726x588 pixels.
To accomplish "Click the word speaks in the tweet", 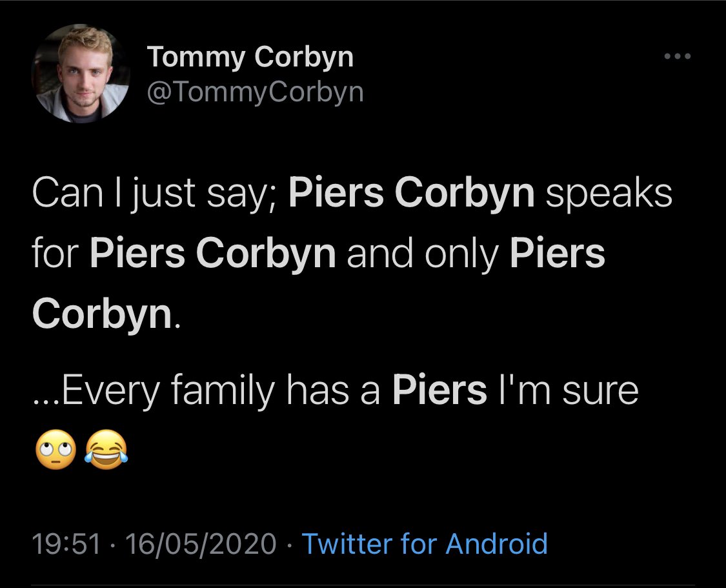I will point(607,194).
